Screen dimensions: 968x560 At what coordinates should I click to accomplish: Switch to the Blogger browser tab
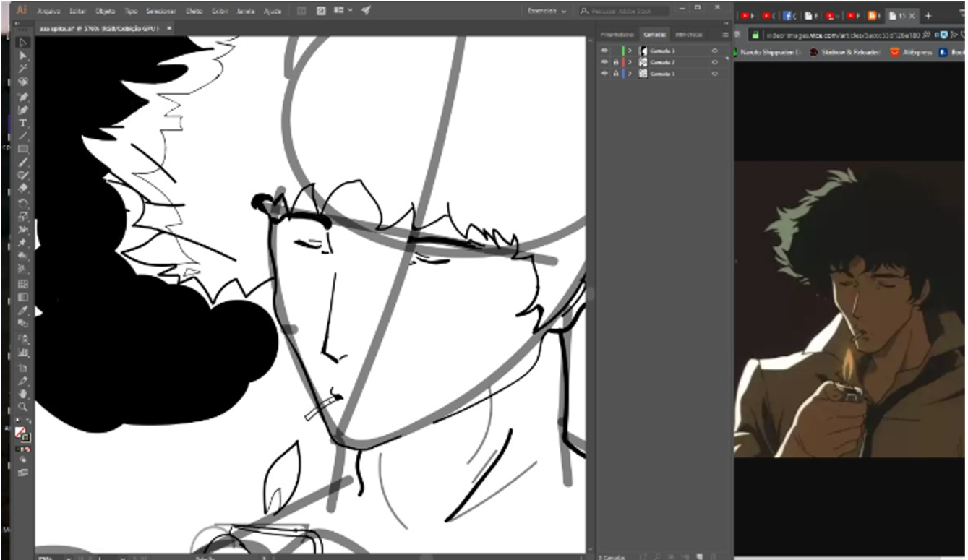(x=873, y=15)
